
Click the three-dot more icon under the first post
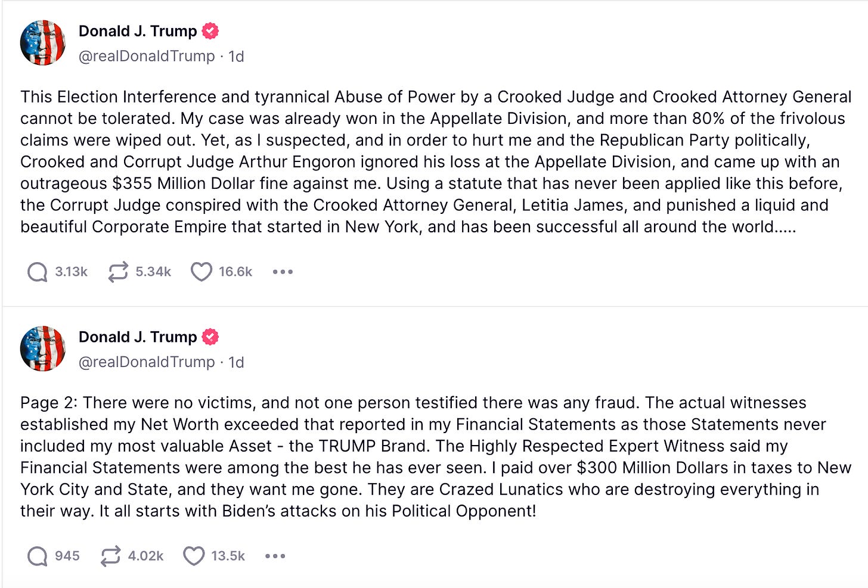282,272
